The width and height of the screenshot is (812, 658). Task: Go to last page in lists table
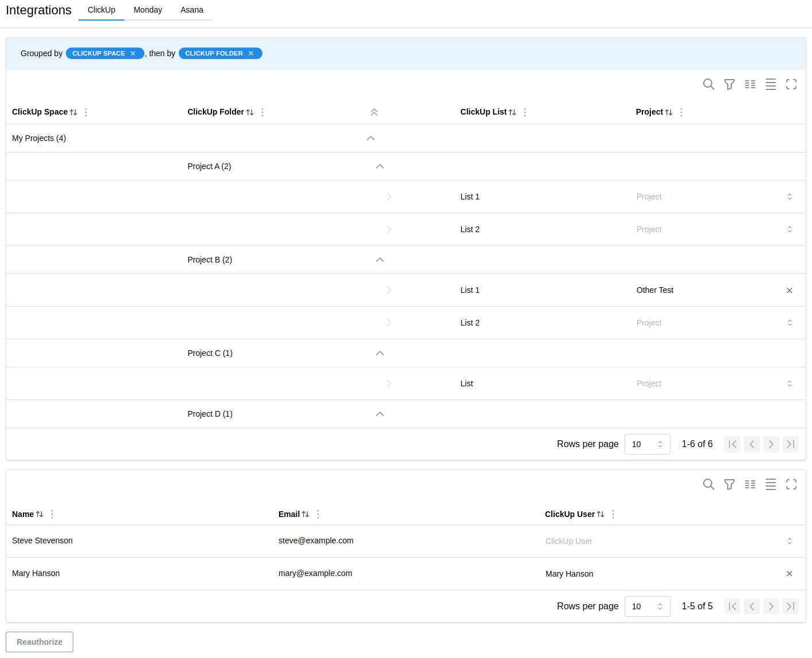tap(791, 444)
